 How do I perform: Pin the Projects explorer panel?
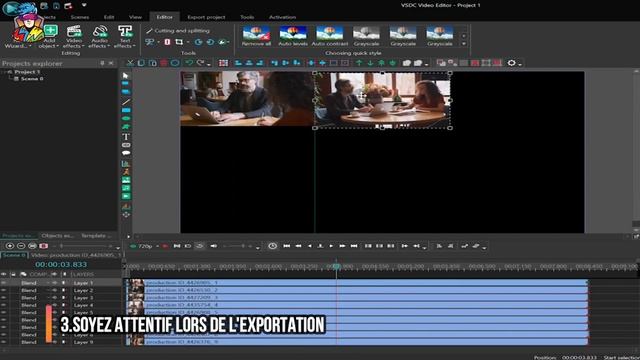[102, 63]
